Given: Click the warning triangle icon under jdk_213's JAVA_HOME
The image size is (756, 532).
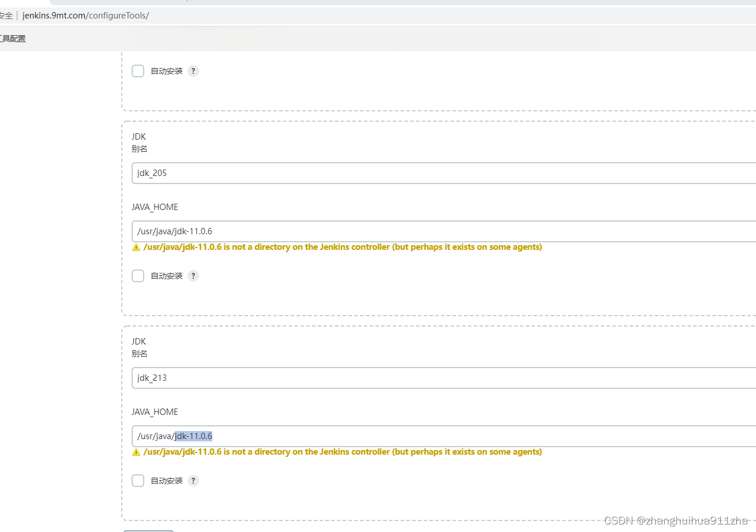Looking at the screenshot, I should (x=136, y=452).
